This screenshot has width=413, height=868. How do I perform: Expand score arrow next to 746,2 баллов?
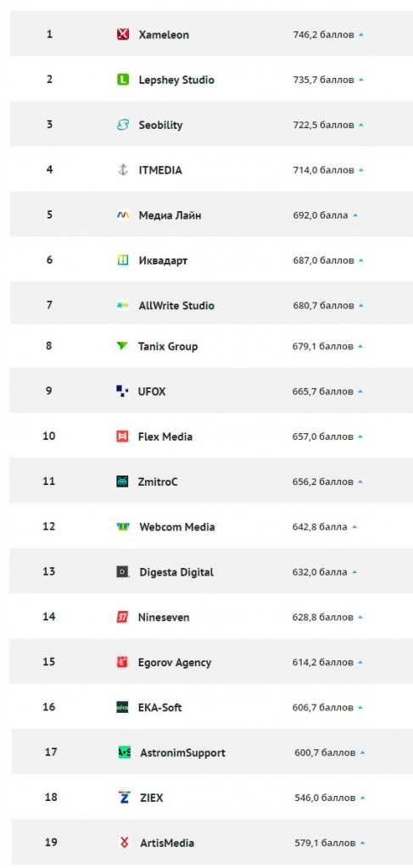(x=361, y=34)
